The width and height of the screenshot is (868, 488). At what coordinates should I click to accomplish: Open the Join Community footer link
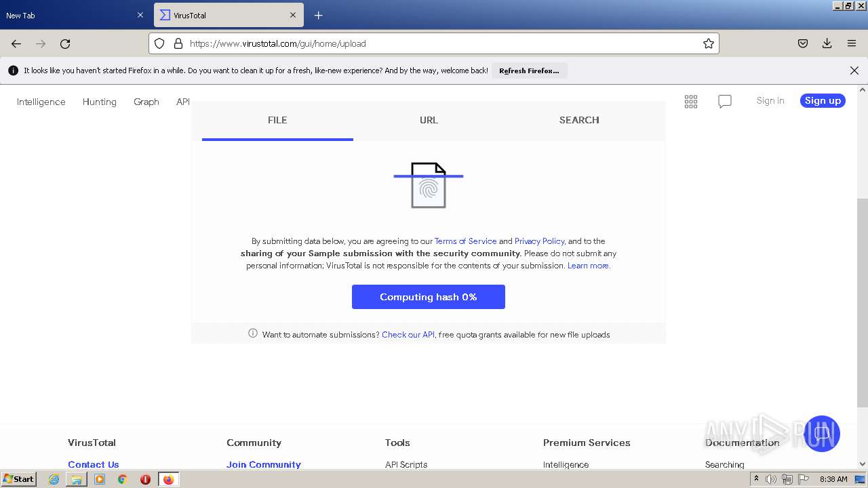click(x=264, y=464)
